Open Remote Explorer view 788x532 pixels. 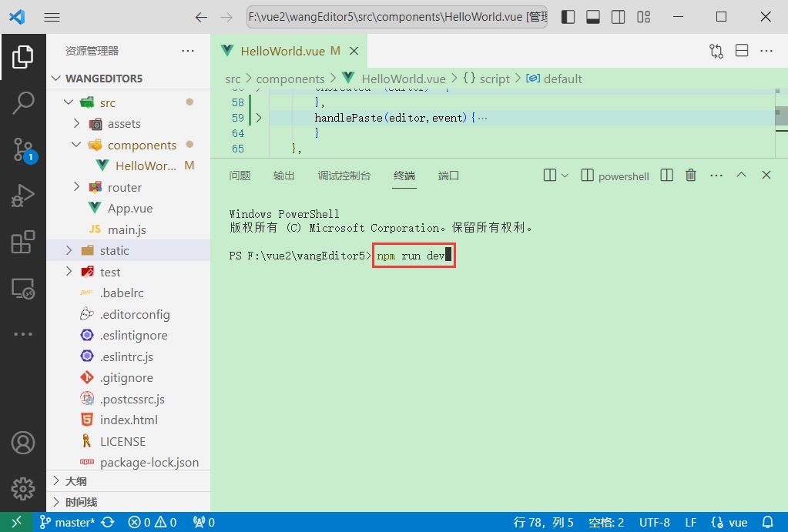click(23, 289)
